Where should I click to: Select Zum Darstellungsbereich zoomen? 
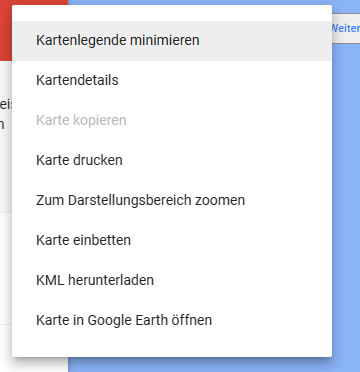coord(172,201)
